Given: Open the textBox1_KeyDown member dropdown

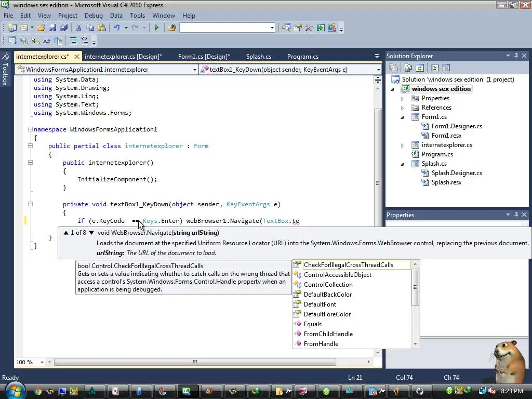Looking at the screenshot, I should tap(378, 70).
